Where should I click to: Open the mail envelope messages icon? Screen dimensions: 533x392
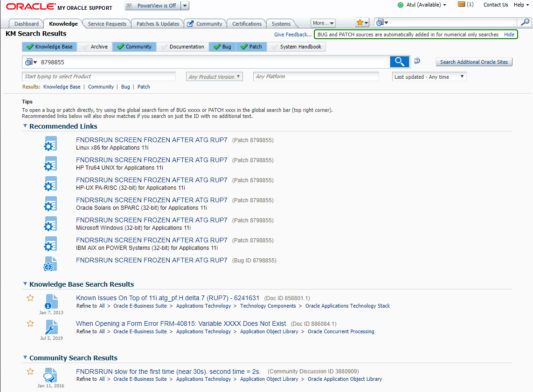coord(461,4)
